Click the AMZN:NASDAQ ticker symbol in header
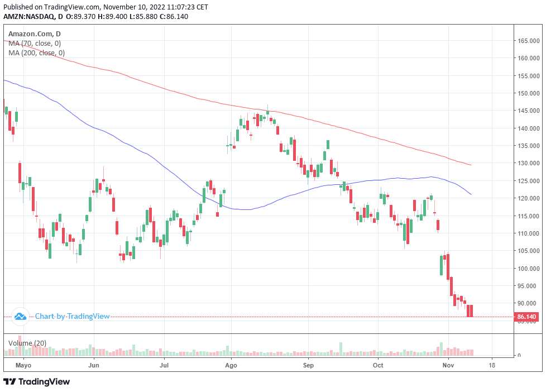The height and width of the screenshot is (392, 546). coord(28,17)
